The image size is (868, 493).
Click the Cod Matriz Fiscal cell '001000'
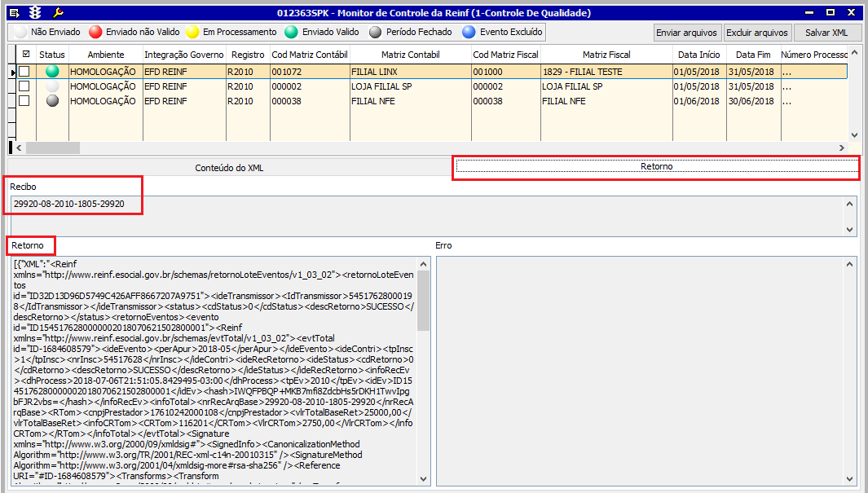pyautogui.click(x=505, y=72)
